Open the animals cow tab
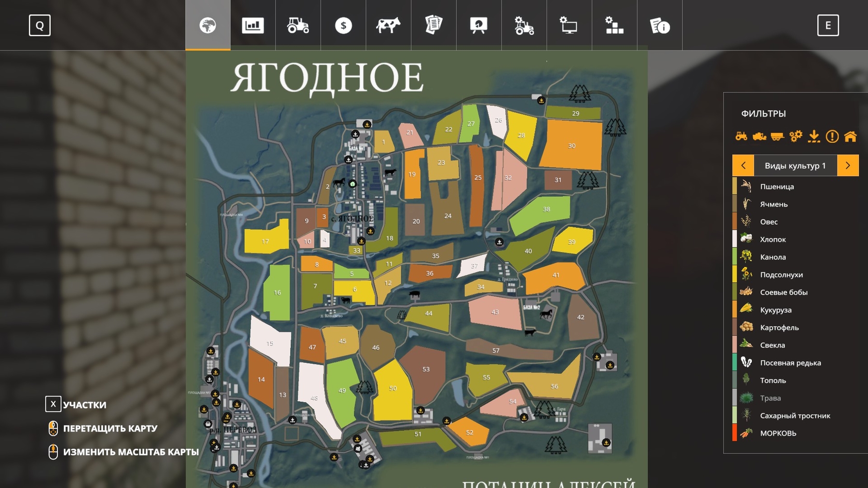Screen dimensions: 868x488 tap(388, 26)
